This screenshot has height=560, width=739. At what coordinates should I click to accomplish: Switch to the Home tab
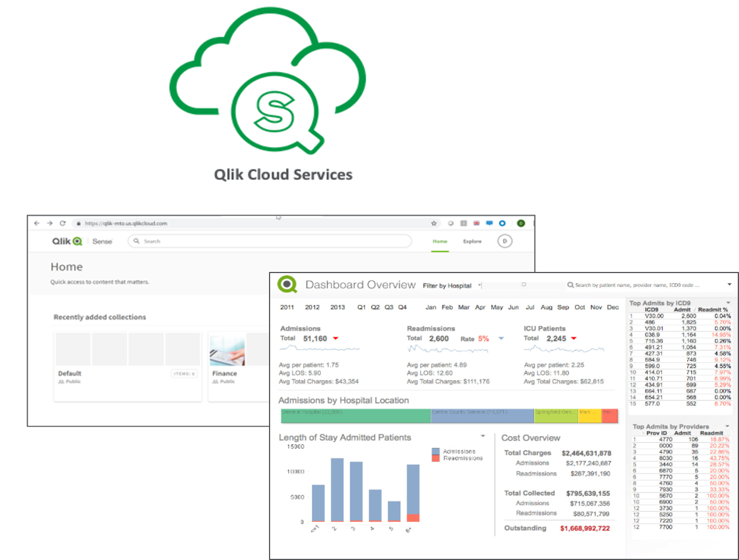click(440, 241)
